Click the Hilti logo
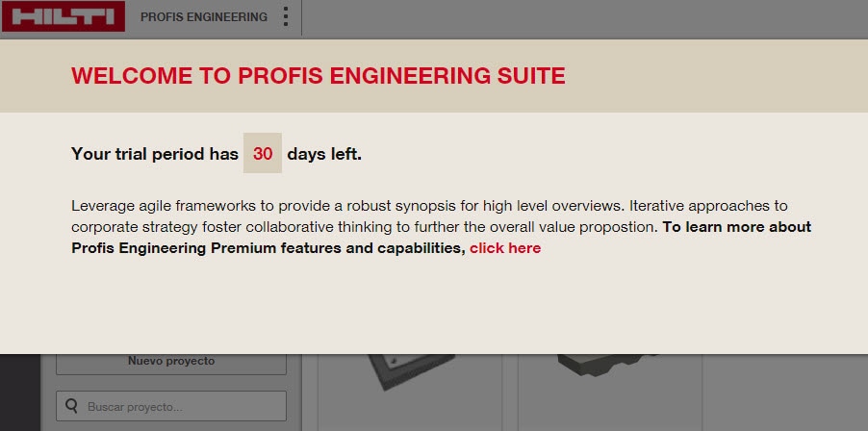The width and height of the screenshot is (868, 431). pos(64,16)
